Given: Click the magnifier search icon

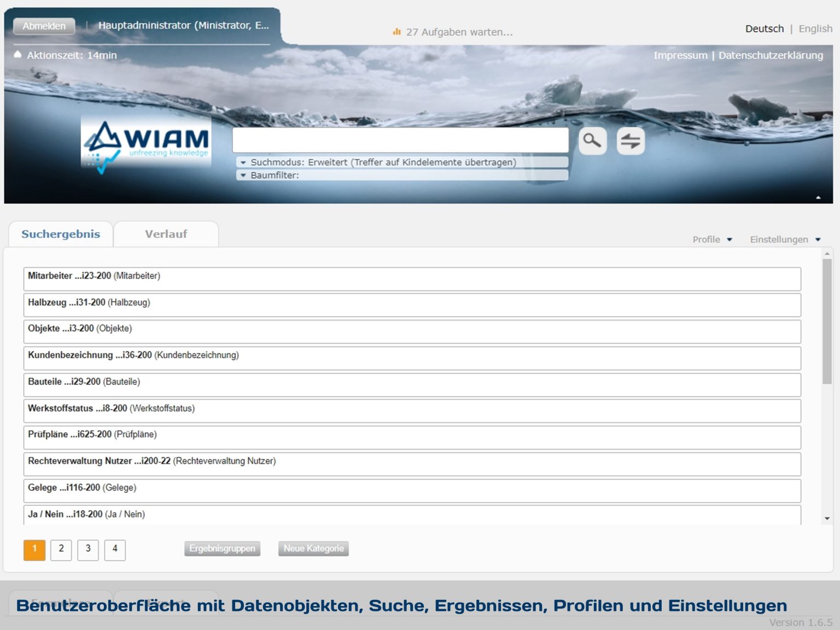Looking at the screenshot, I should 592,141.
